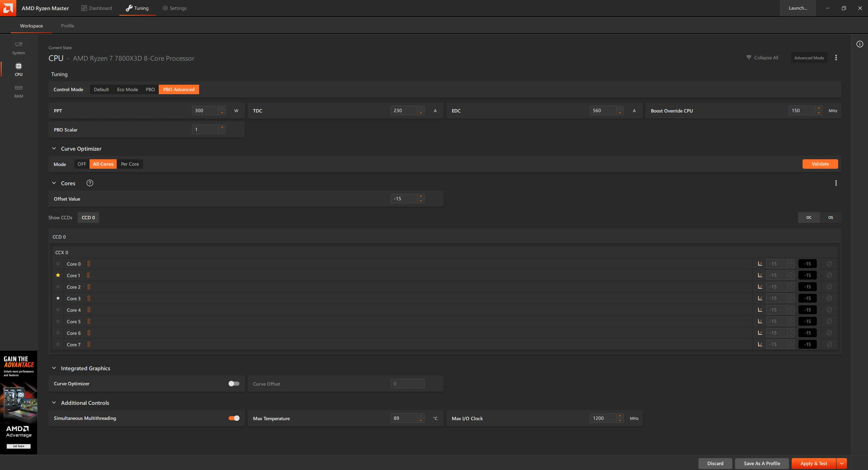Click the Max Temperature input field

(x=404, y=418)
